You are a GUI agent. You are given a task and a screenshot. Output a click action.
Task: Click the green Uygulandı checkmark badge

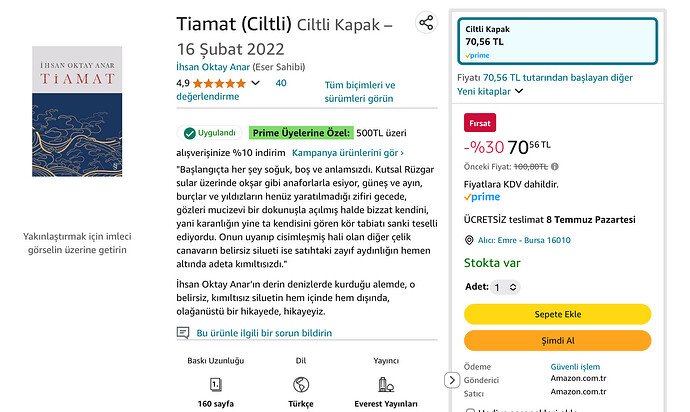[x=211, y=133]
